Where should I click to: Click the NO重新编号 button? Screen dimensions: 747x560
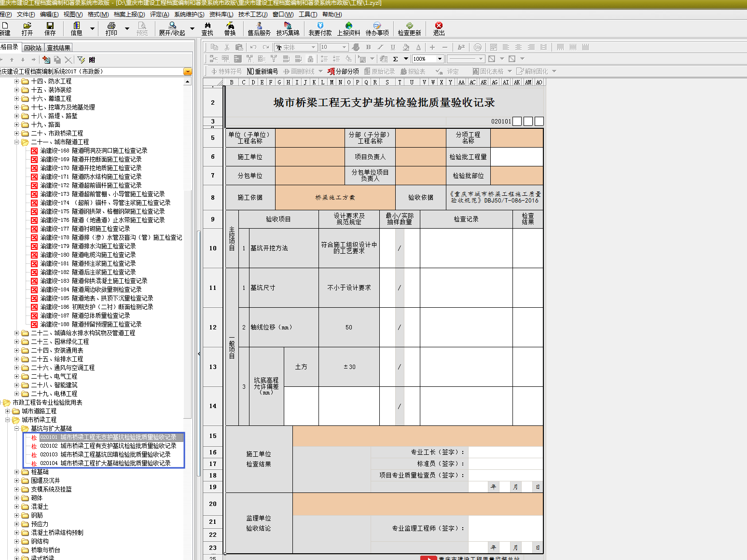262,71
